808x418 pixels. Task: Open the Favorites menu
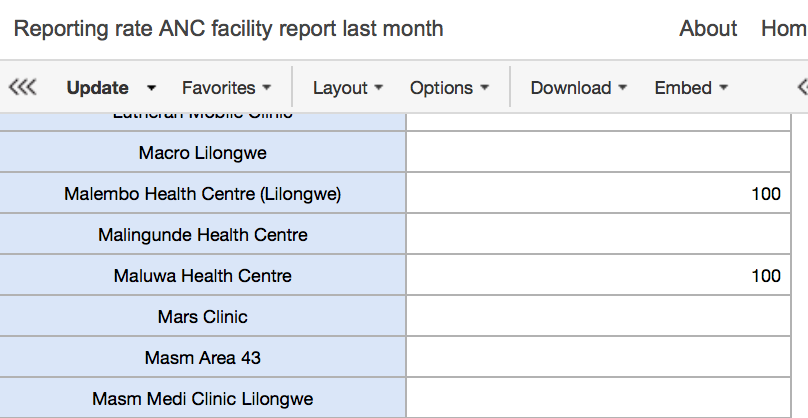pos(226,88)
